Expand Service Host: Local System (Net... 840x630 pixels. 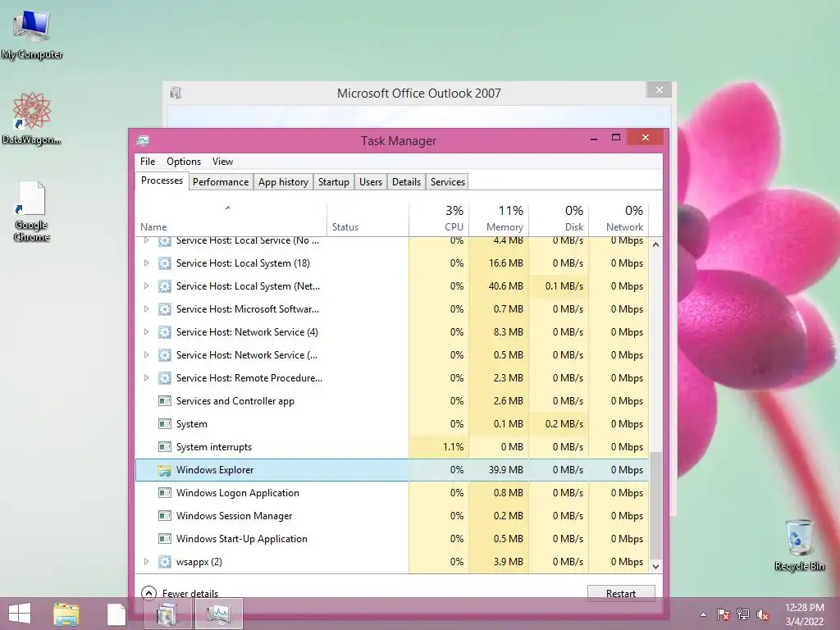click(x=146, y=286)
